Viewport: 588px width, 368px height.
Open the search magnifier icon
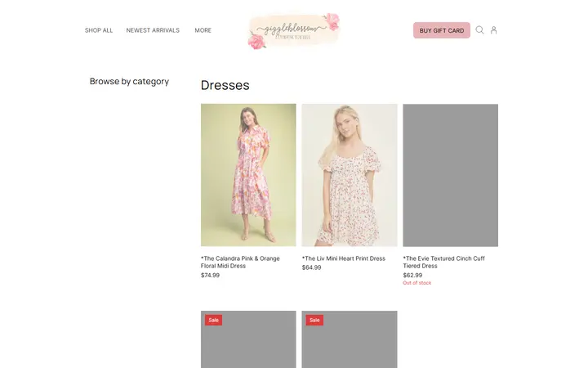pos(479,30)
